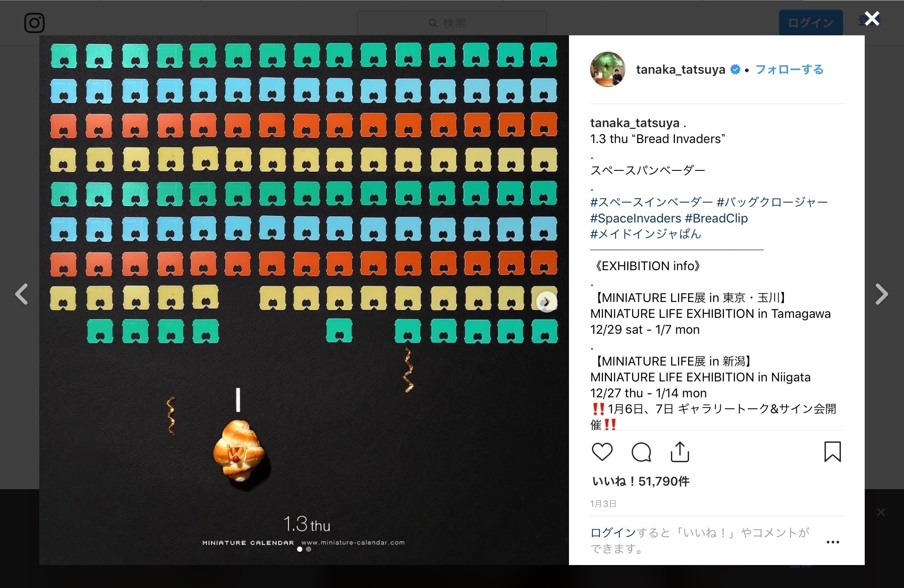The height and width of the screenshot is (588, 904).
Task: Open more options three-dots menu
Action: pos(832,542)
